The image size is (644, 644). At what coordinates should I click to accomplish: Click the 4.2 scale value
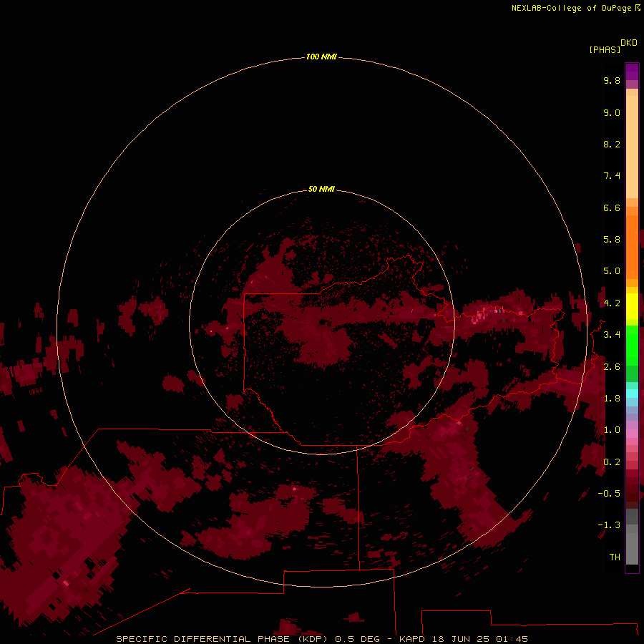(x=612, y=303)
